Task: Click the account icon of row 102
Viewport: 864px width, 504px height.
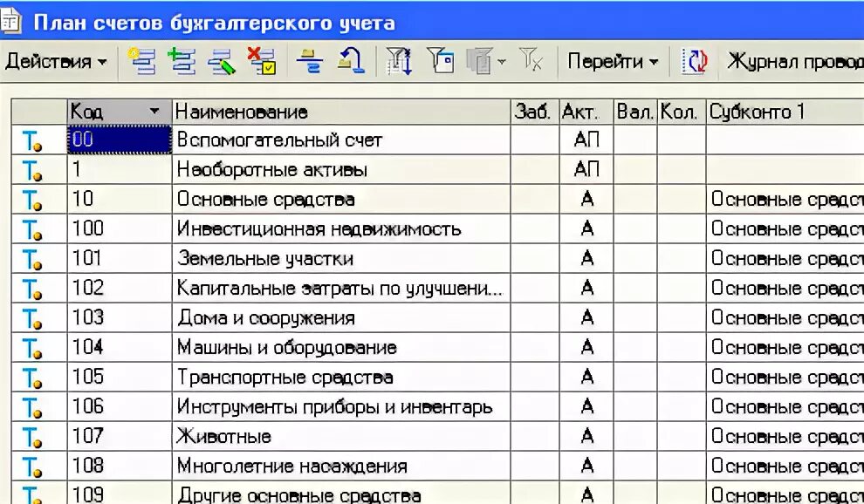Action: pyautogui.click(x=32, y=289)
